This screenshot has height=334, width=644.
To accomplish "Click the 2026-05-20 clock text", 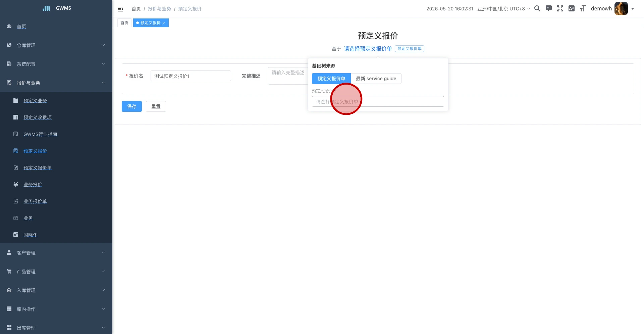I will click(x=450, y=9).
